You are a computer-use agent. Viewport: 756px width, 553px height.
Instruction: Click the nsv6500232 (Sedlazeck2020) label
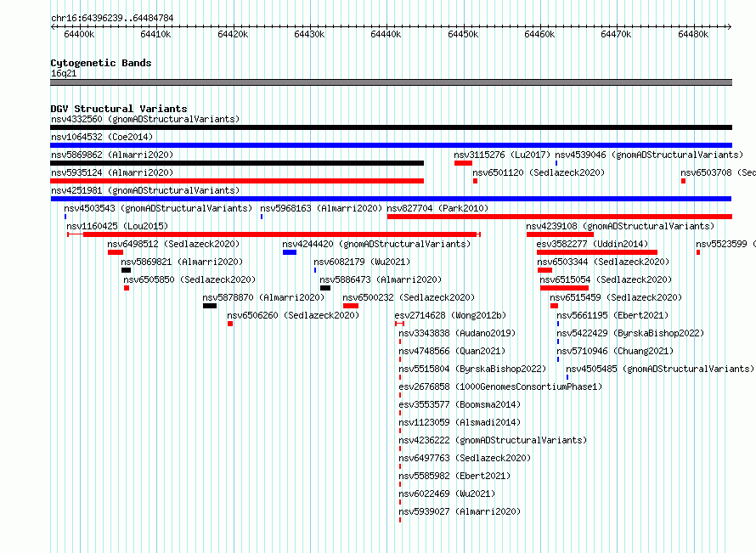pos(409,297)
